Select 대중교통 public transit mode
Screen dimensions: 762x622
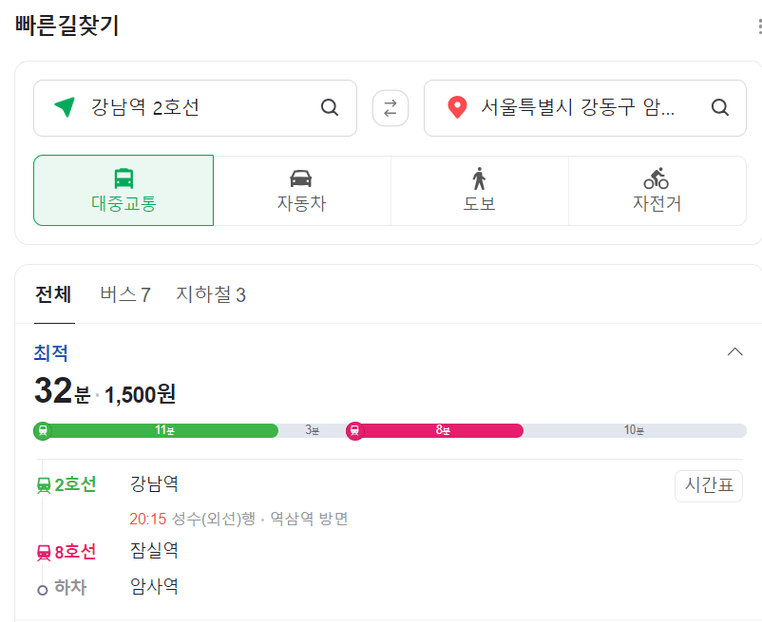(x=123, y=190)
